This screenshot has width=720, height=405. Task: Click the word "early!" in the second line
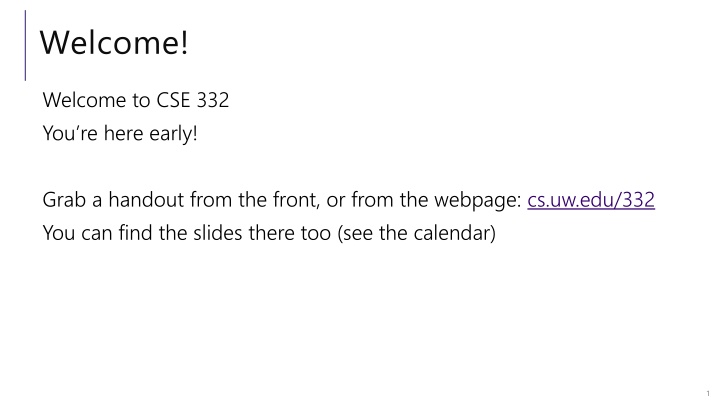coord(173,134)
